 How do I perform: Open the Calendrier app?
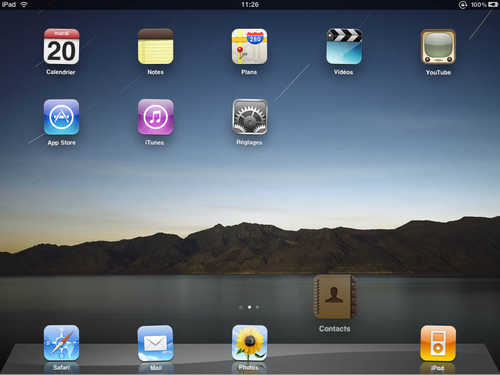tap(61, 46)
